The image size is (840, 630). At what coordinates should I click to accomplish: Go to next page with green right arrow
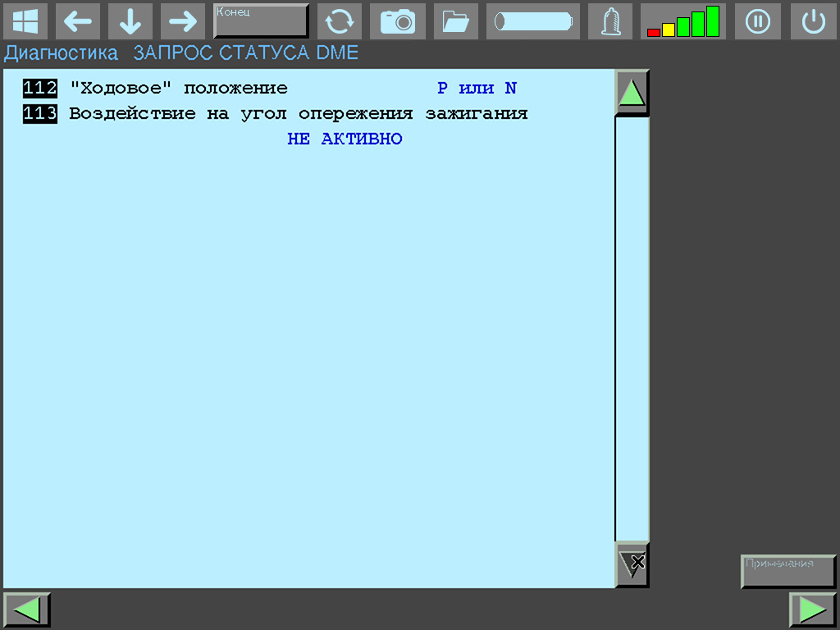[x=811, y=609]
